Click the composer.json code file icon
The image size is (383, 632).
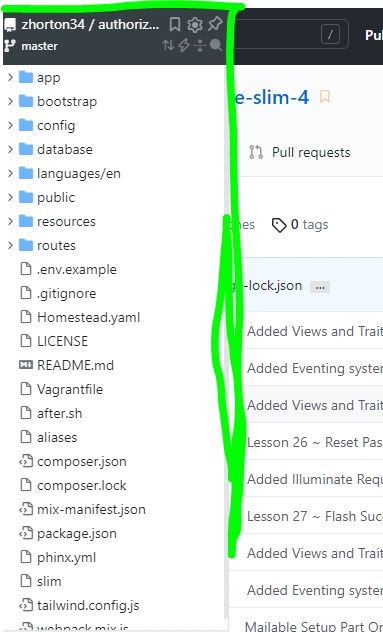(26, 461)
